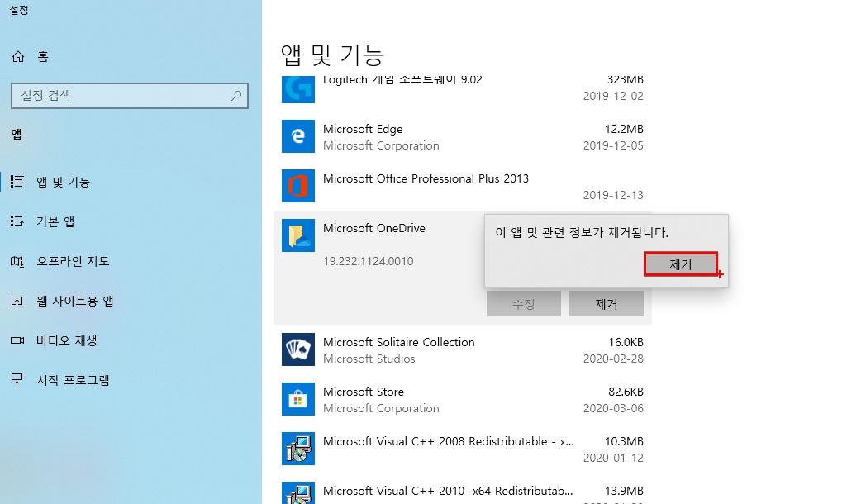Click Microsoft Studios publisher text
The image size is (861, 504).
tap(369, 359)
